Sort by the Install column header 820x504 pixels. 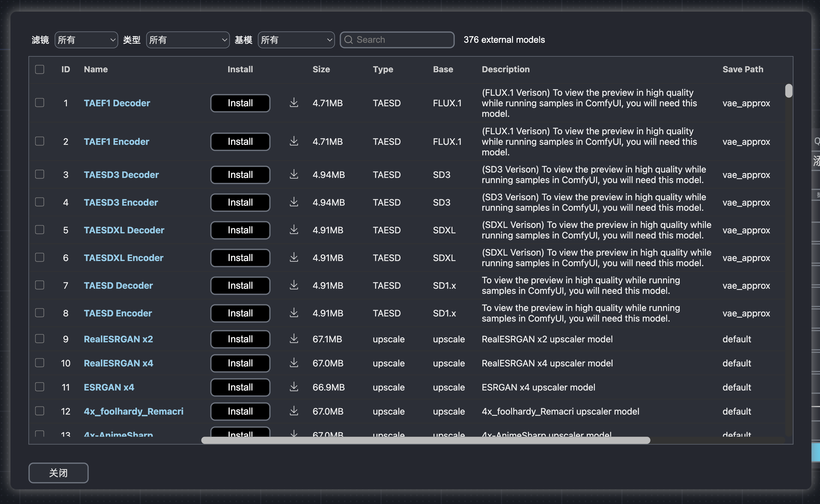[x=240, y=69]
